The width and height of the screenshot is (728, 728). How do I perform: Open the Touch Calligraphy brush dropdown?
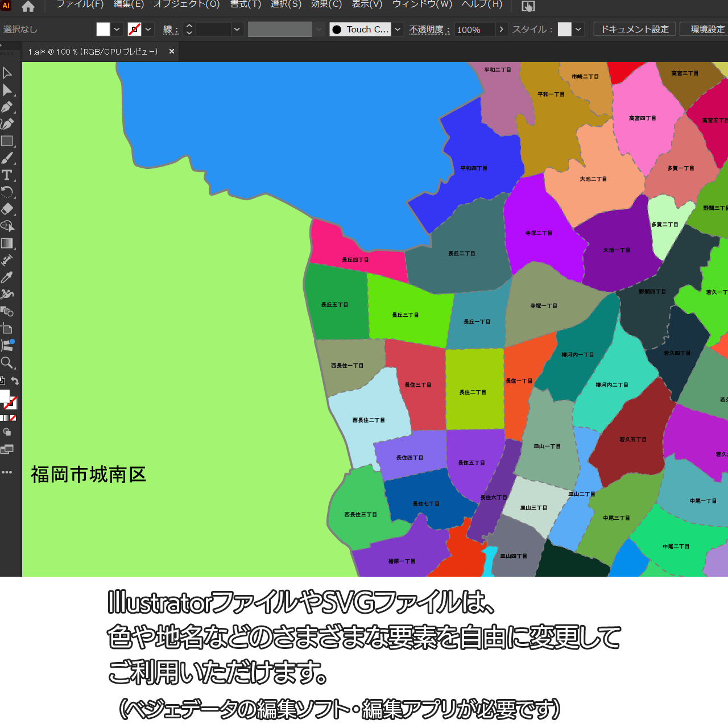pos(398,30)
